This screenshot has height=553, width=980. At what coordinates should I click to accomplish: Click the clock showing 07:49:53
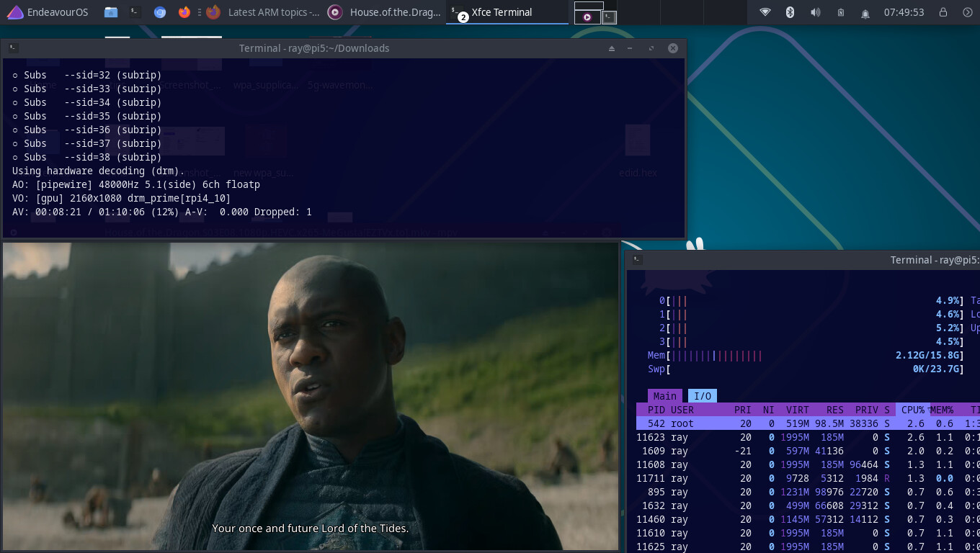click(x=904, y=12)
